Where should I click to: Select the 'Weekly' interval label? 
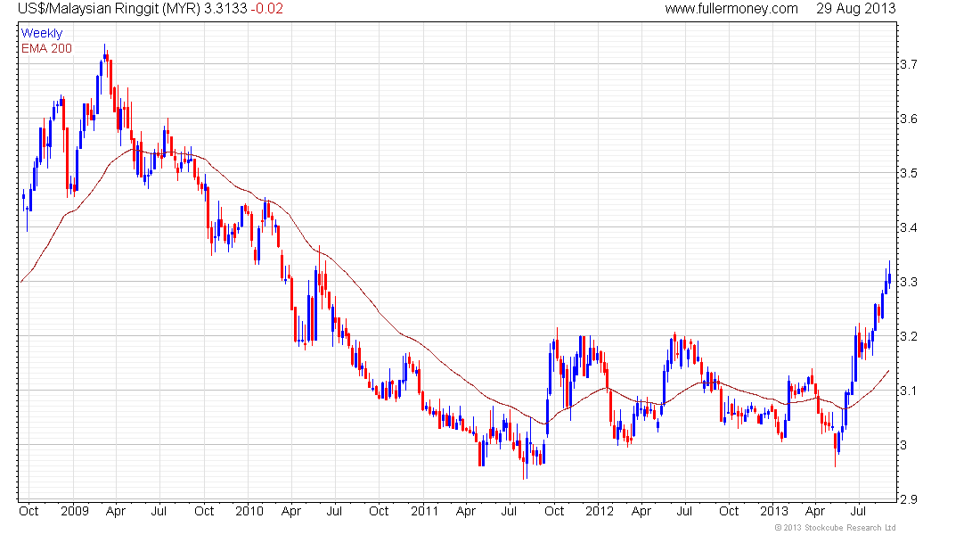(42, 33)
